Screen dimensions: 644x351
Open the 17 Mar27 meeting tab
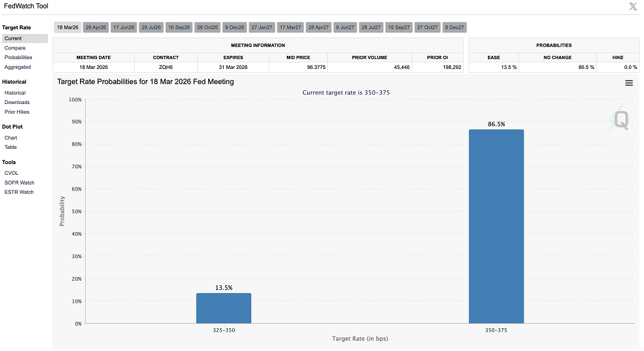(290, 27)
